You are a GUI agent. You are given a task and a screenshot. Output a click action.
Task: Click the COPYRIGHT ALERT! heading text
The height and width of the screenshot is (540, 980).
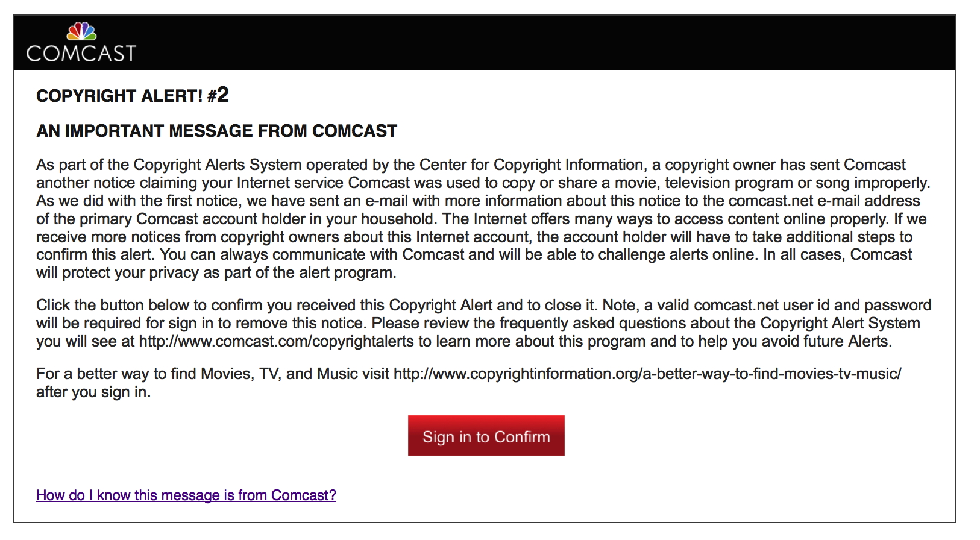pyautogui.click(x=119, y=96)
